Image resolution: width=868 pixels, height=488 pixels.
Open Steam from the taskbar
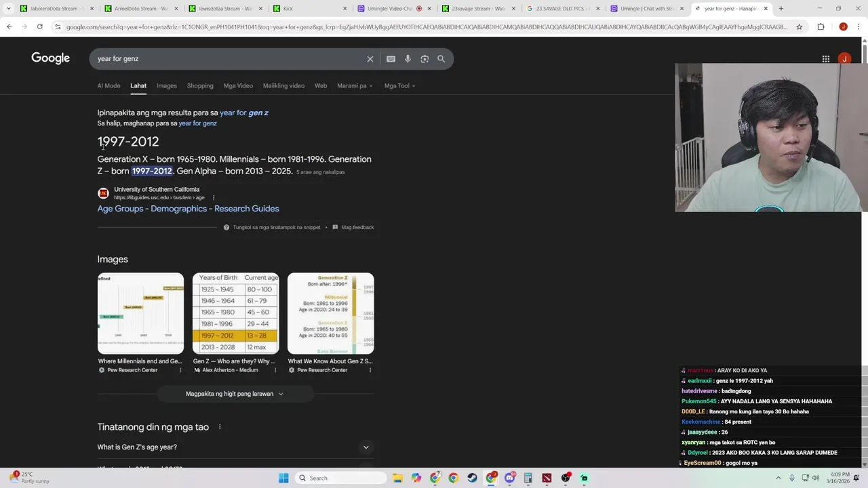472,478
